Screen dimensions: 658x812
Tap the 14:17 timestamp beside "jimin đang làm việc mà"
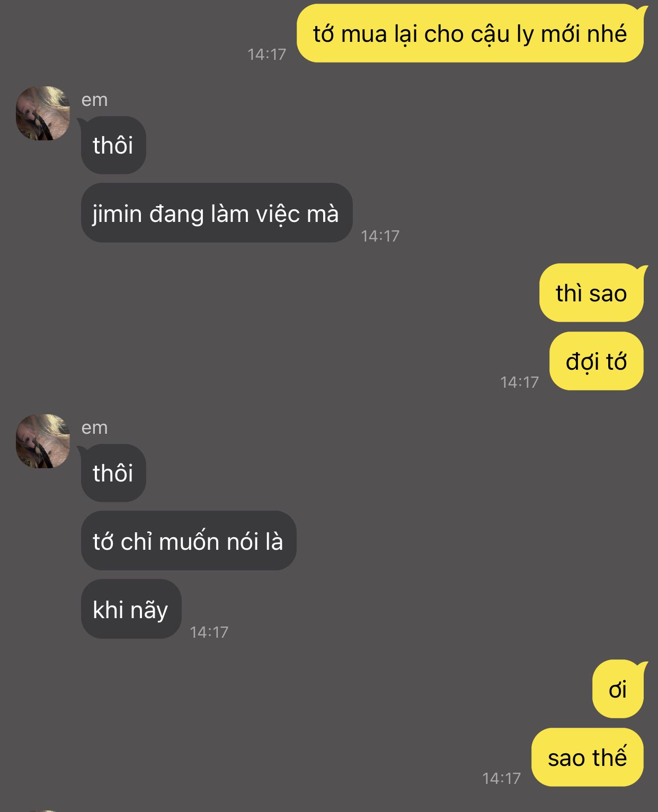(380, 236)
